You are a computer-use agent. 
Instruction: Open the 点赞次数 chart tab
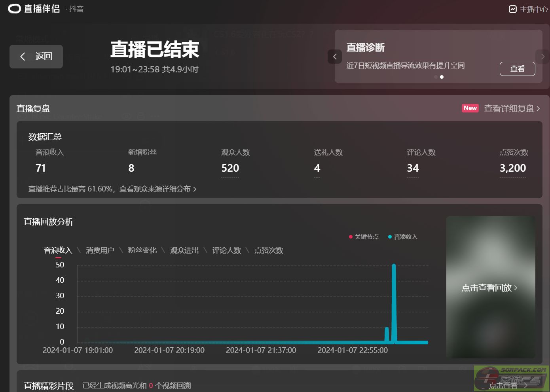click(x=269, y=250)
